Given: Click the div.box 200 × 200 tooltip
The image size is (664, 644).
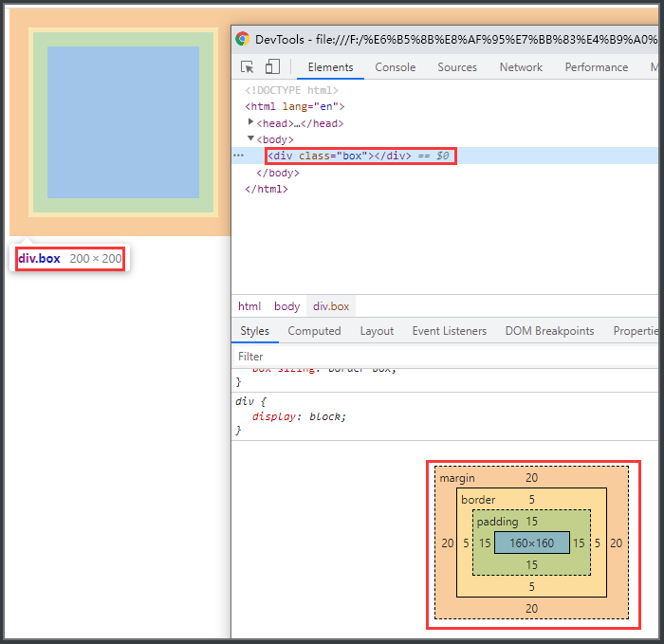Looking at the screenshot, I should (70, 258).
